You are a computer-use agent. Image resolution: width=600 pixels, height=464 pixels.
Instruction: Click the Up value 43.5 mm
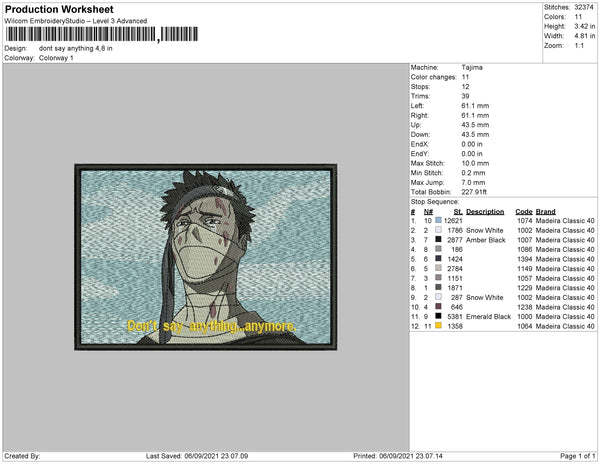475,125
